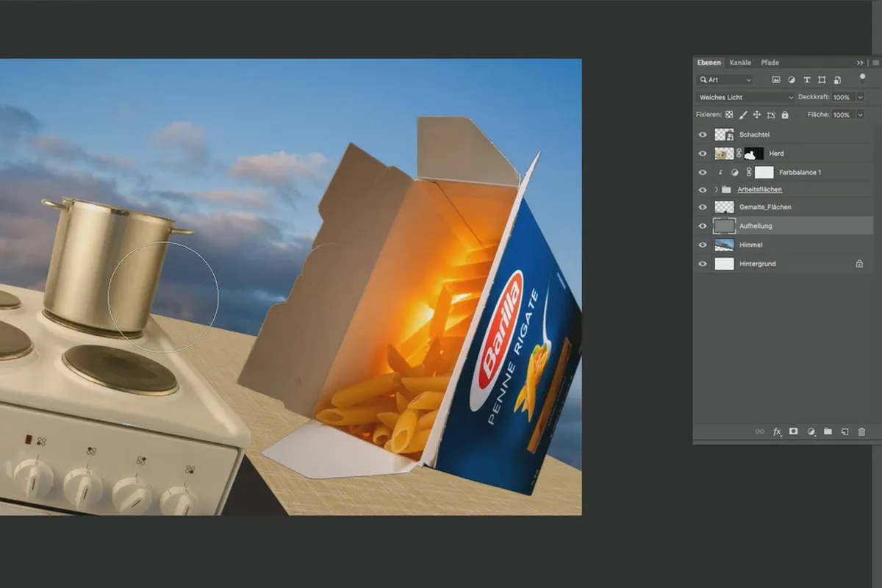
Task: Filter layers by pixel layers icon
Action: point(776,79)
